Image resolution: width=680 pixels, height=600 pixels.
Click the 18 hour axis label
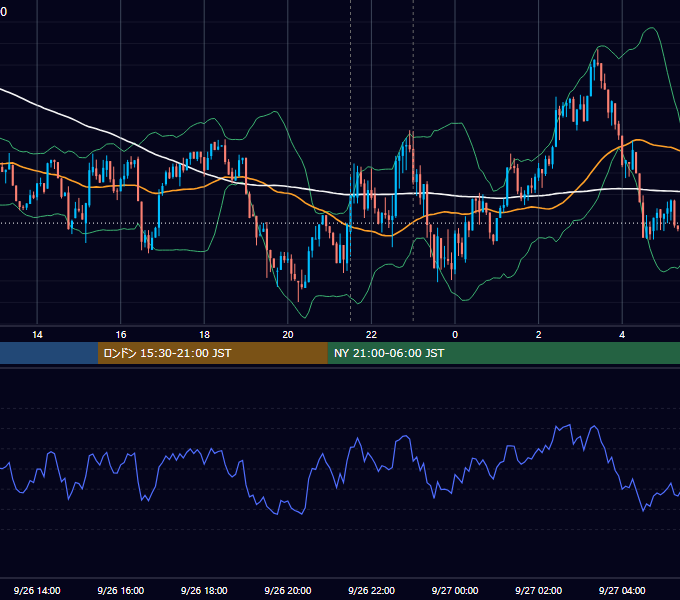[204, 335]
